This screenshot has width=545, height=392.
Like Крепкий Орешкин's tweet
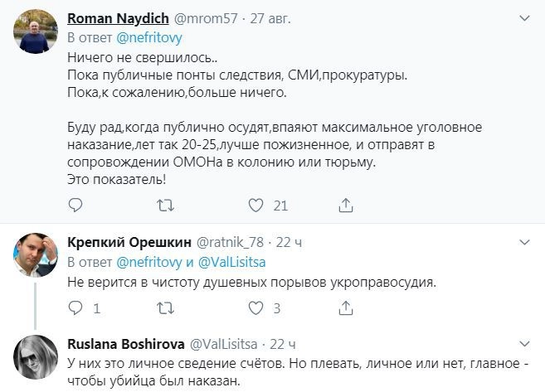point(256,308)
